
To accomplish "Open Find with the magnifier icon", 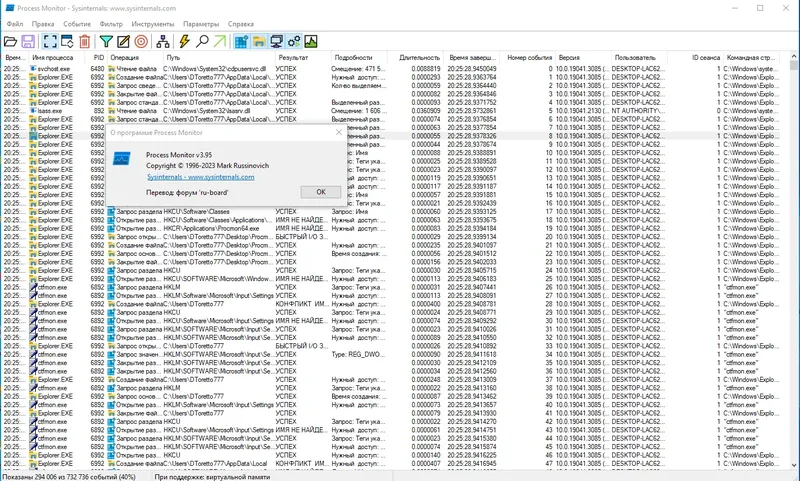I will pos(202,41).
